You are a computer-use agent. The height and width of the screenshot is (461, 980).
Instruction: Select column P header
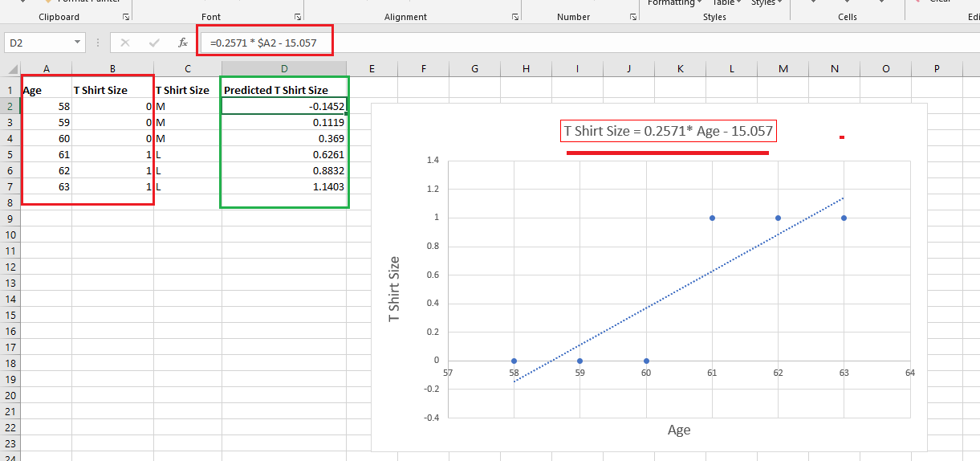(x=937, y=69)
